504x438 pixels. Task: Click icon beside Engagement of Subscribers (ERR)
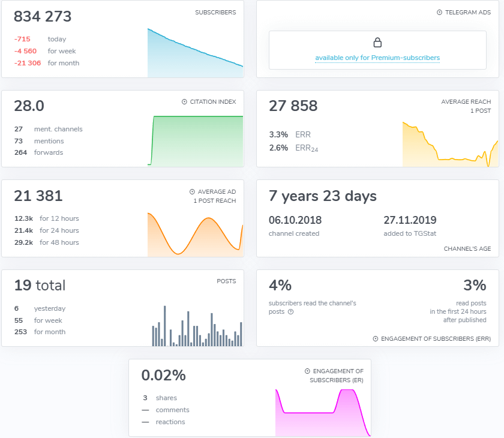pyautogui.click(x=376, y=339)
